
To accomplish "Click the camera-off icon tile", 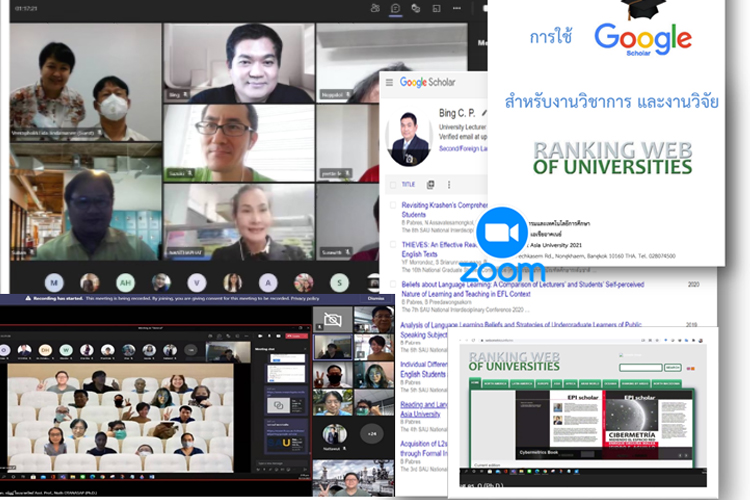I will tap(332, 319).
